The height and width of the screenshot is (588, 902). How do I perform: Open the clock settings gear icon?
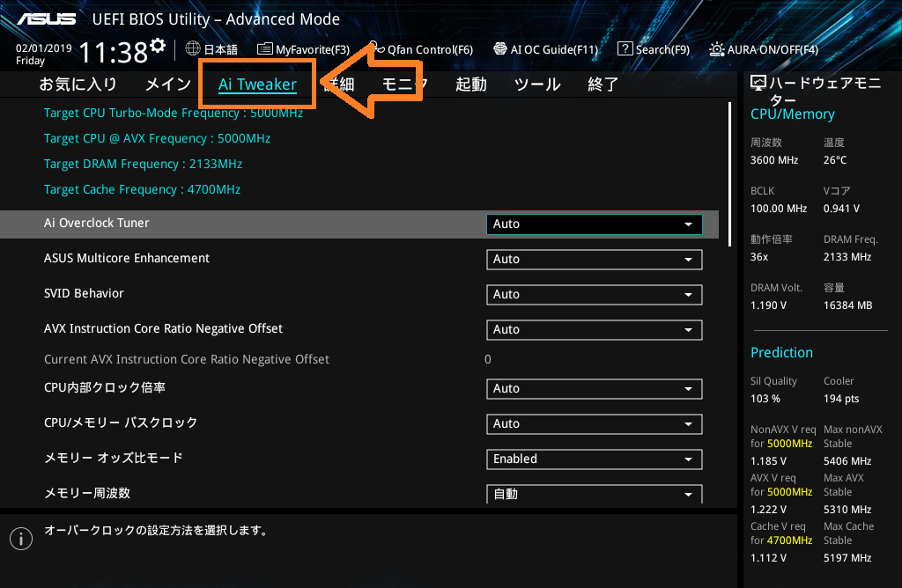click(x=158, y=46)
